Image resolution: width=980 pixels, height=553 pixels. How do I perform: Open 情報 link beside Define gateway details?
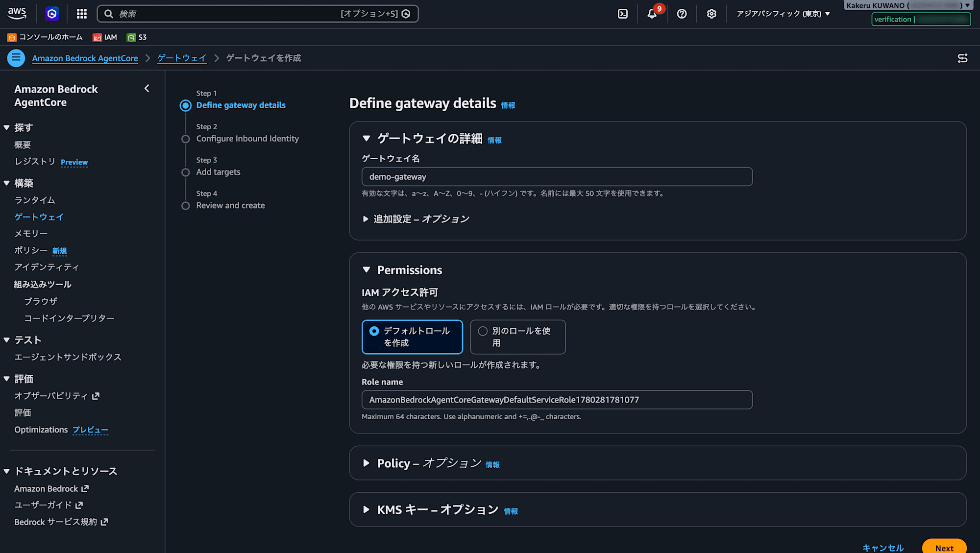pyautogui.click(x=508, y=105)
